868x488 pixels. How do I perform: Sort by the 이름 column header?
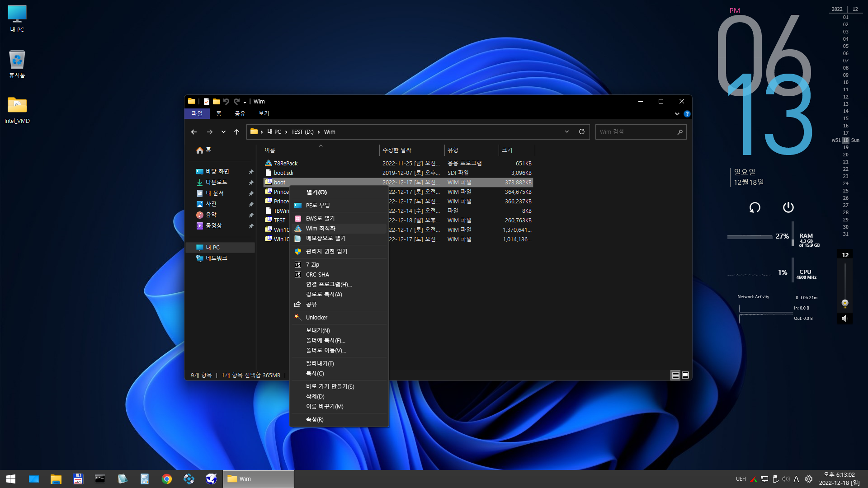(x=321, y=150)
